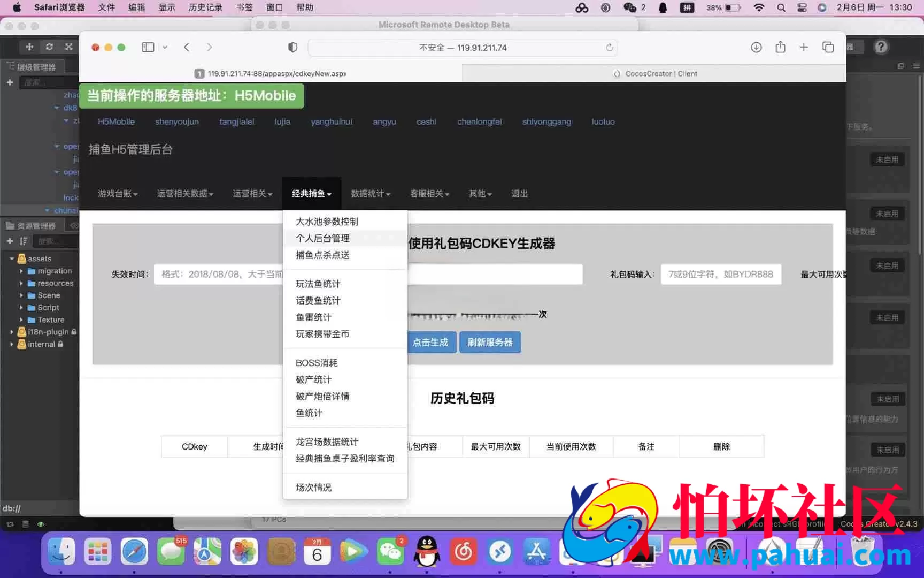Show the Safari tab overview icon
This screenshot has width=924, height=578.
[x=828, y=48]
